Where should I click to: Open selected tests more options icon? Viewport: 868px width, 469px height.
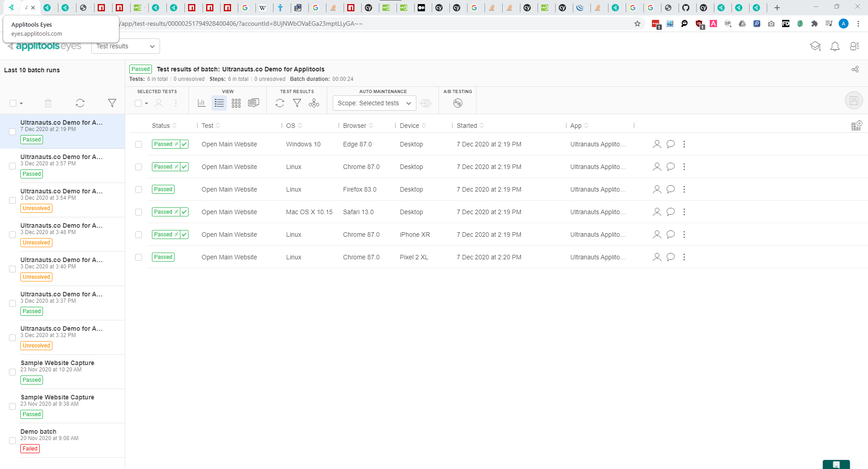pyautogui.click(x=176, y=103)
